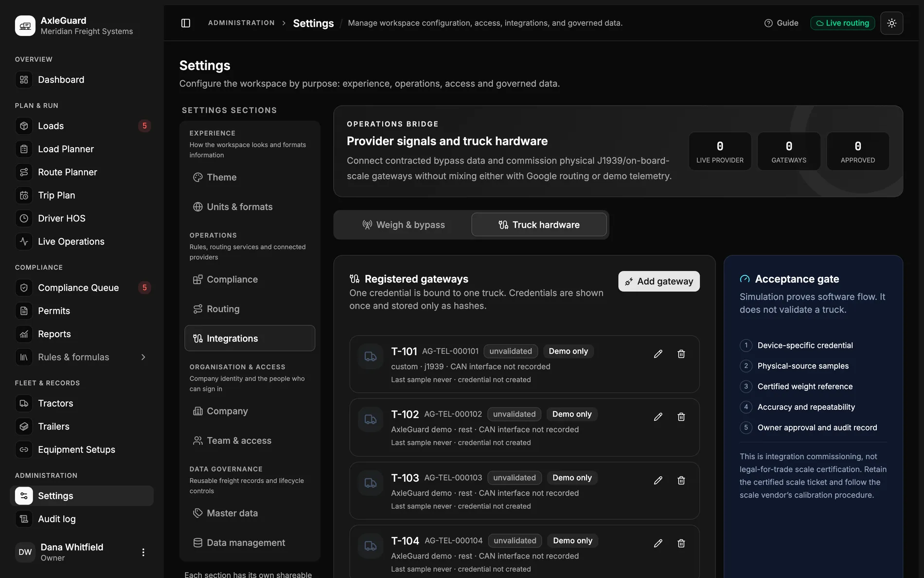924x578 pixels.
Task: Click the Trip Plan calendar icon
Action: tap(24, 195)
